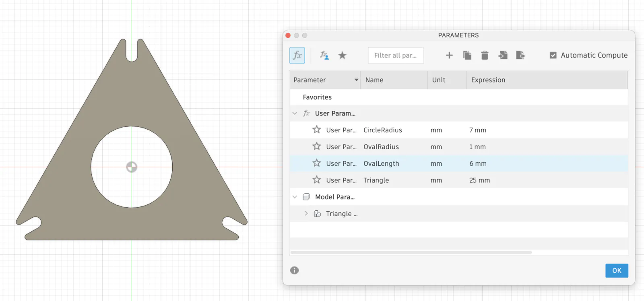Click OK to close Parameters dialog
Screen dimensions: 644x301
617,270
